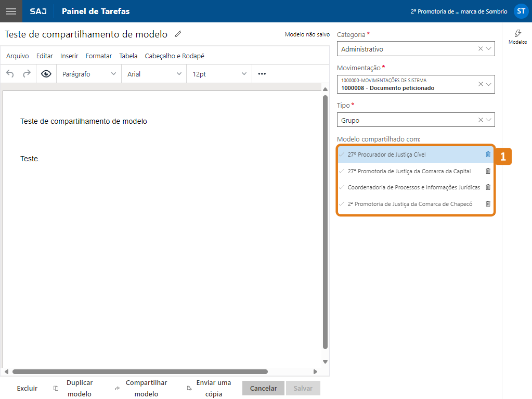Screen dimensions: 532x399
Task: Delete sharing with 27ª Promotoria da Capital via trash icon
Action: pos(487,171)
